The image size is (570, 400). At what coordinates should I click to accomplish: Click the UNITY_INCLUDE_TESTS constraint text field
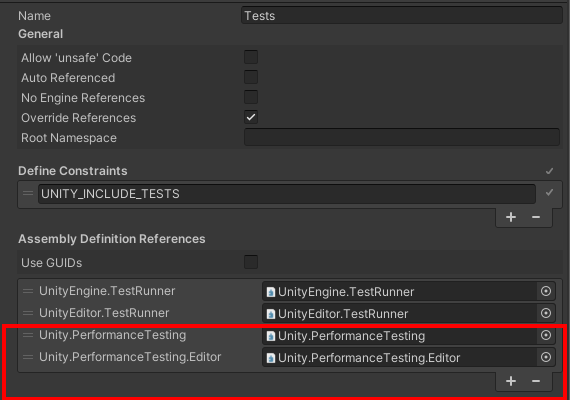[x=287, y=194]
